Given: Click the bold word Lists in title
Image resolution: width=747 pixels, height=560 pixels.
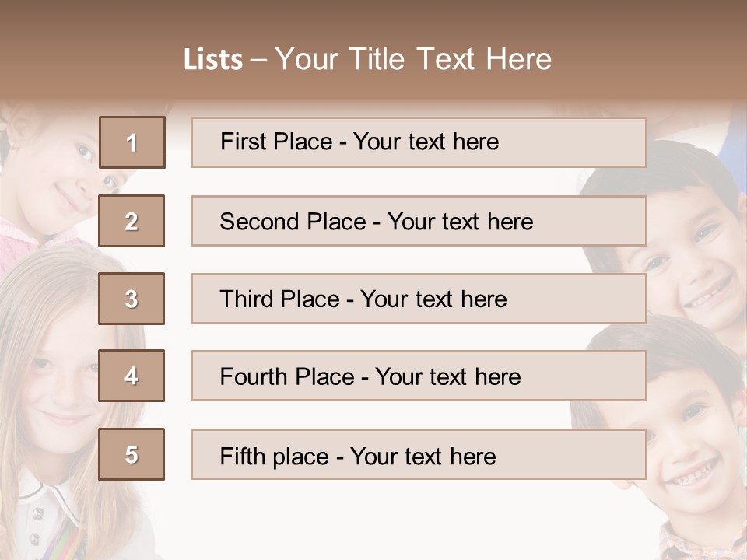Looking at the screenshot, I should coord(213,60).
